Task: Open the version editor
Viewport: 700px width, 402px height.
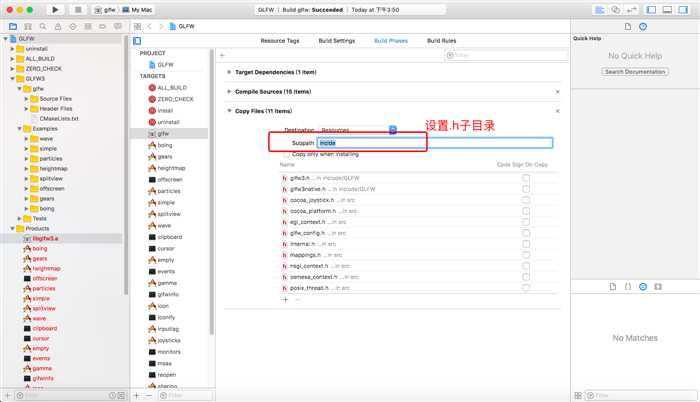Action: tap(631, 9)
